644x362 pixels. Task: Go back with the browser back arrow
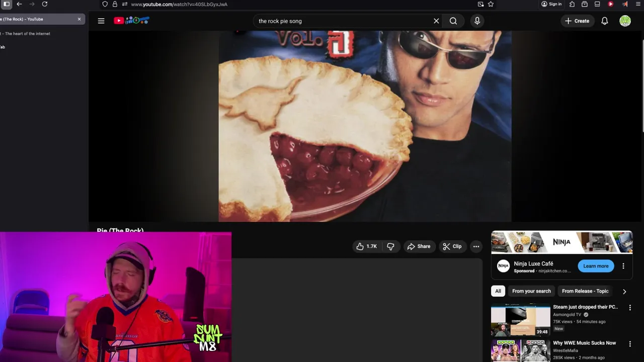(x=19, y=4)
